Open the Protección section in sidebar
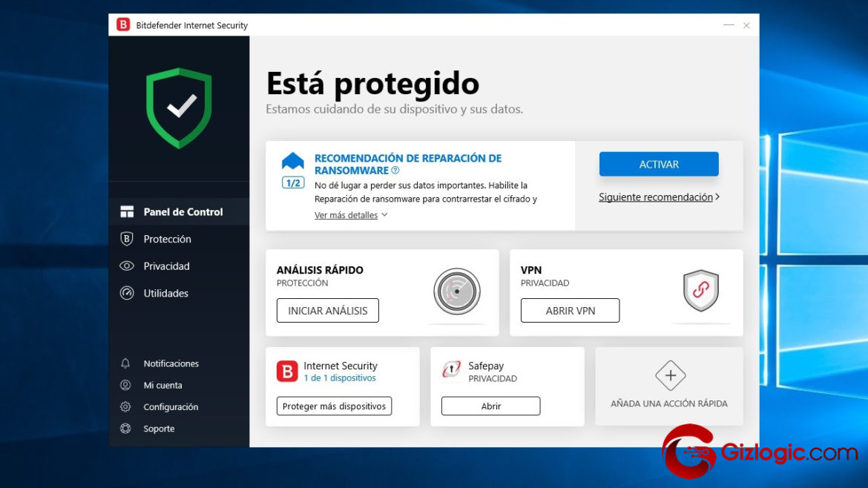Viewport: 868px width, 488px height. point(167,239)
